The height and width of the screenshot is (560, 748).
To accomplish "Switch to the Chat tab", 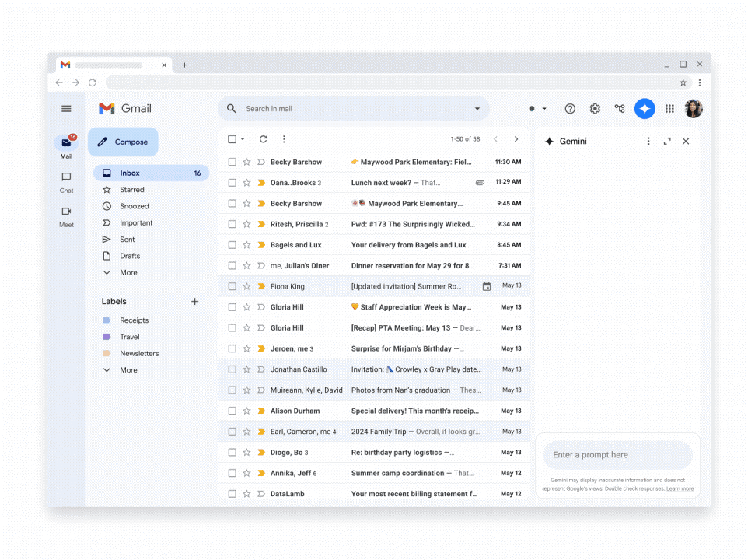I will click(x=66, y=182).
